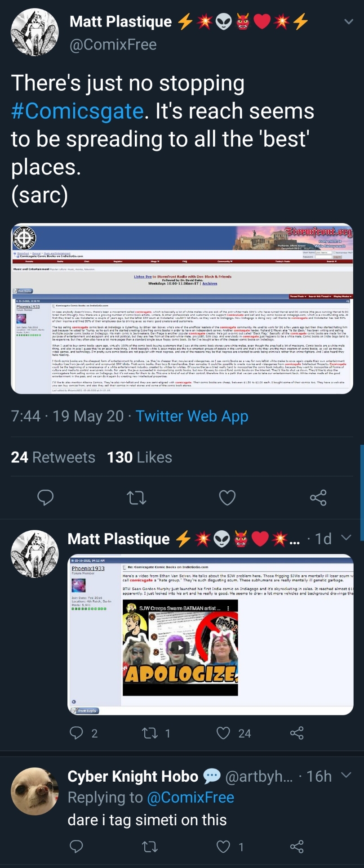Reply to the main Comicsgate tweet
Image resolution: width=364 pixels, height=868 pixels.
pos(45,497)
